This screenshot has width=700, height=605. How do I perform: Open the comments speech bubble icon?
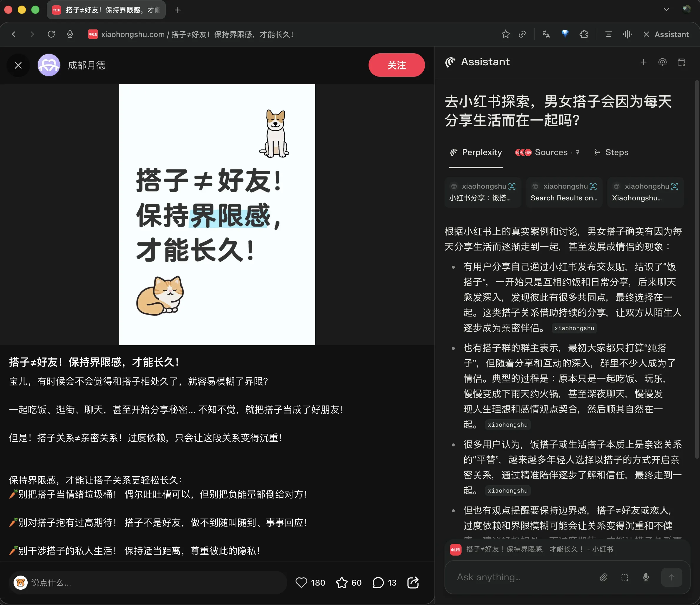click(x=378, y=582)
